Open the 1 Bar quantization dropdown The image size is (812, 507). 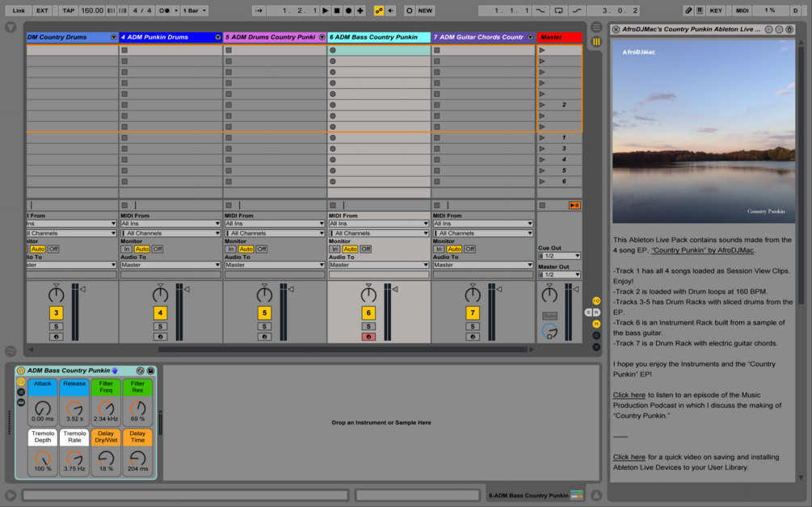pos(194,10)
